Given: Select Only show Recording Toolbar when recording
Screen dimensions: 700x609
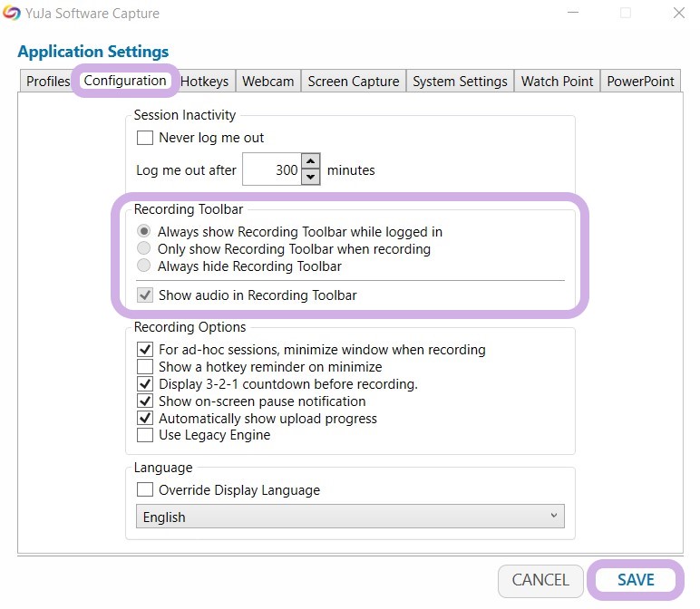Looking at the screenshot, I should tap(144, 248).
